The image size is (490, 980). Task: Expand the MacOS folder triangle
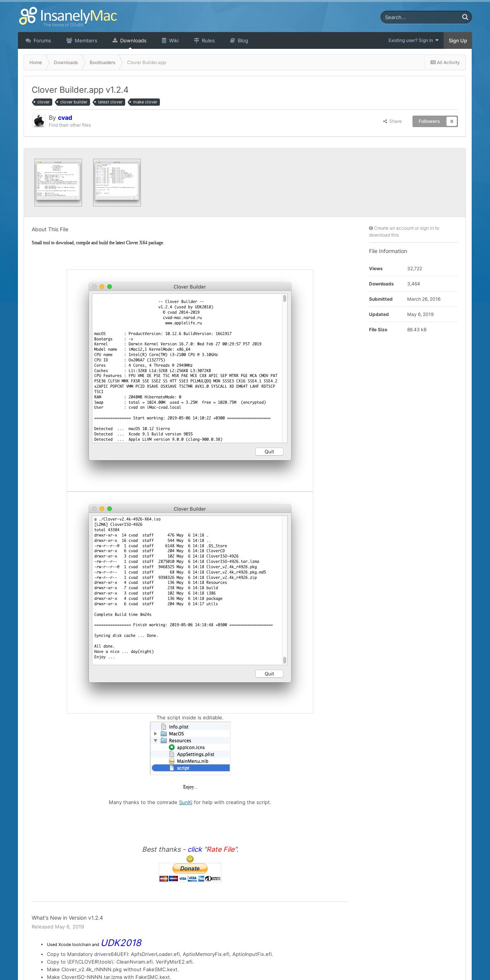(x=155, y=734)
